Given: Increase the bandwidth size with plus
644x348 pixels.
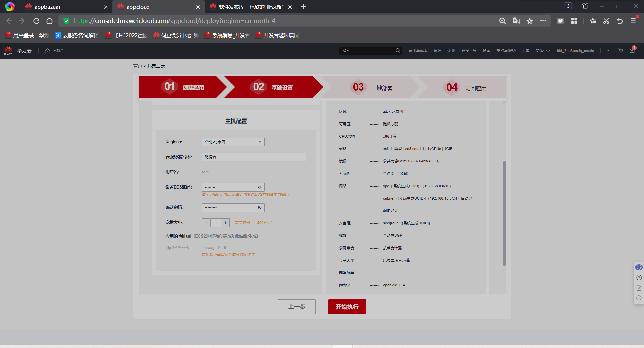Looking at the screenshot, I should tap(225, 223).
